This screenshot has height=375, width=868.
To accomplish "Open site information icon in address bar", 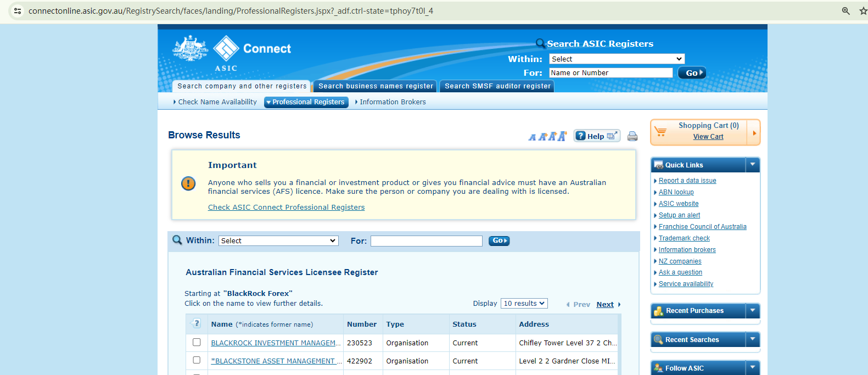I will pyautogui.click(x=18, y=11).
